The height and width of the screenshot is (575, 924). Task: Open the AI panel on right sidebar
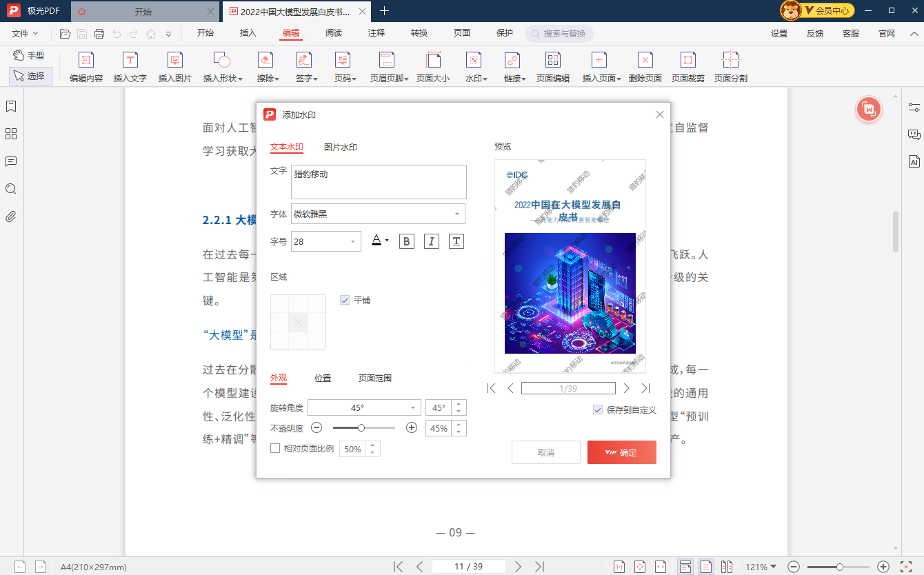[x=914, y=161]
